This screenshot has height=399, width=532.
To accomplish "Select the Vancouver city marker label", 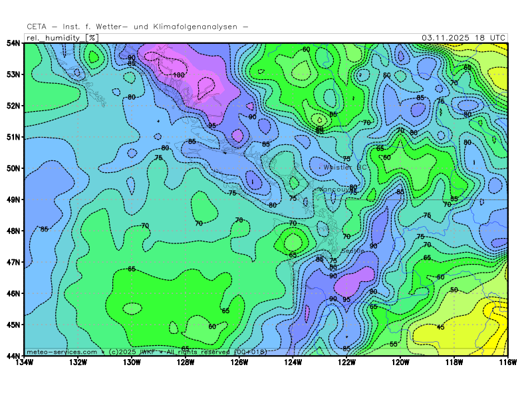I will click(x=336, y=189).
